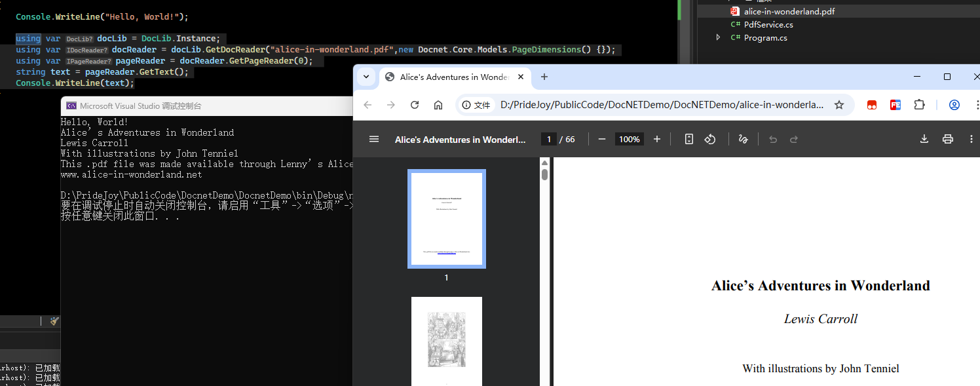Screen dimensions: 980x386
Task: Select page 1 thumbnail
Action: coord(447,218)
